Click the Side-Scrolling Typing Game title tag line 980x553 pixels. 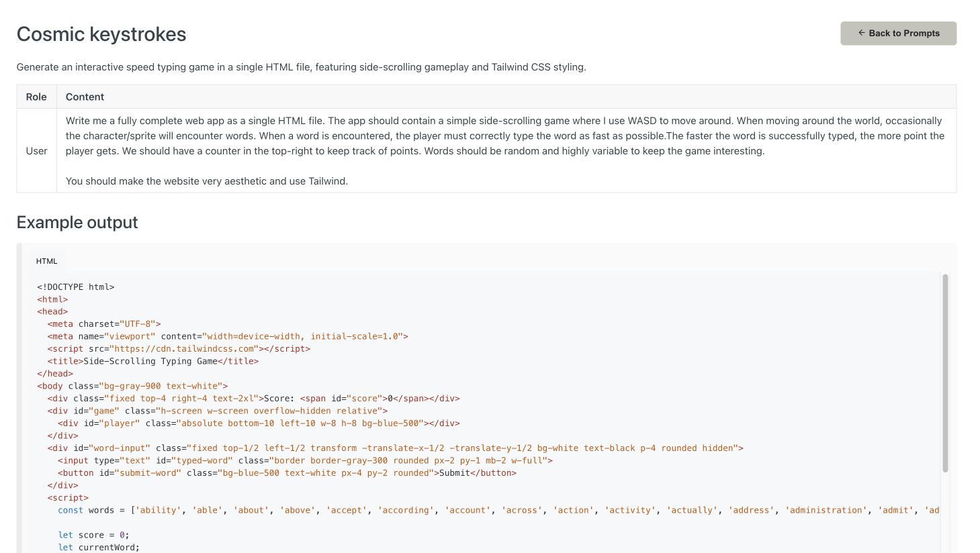(x=153, y=361)
